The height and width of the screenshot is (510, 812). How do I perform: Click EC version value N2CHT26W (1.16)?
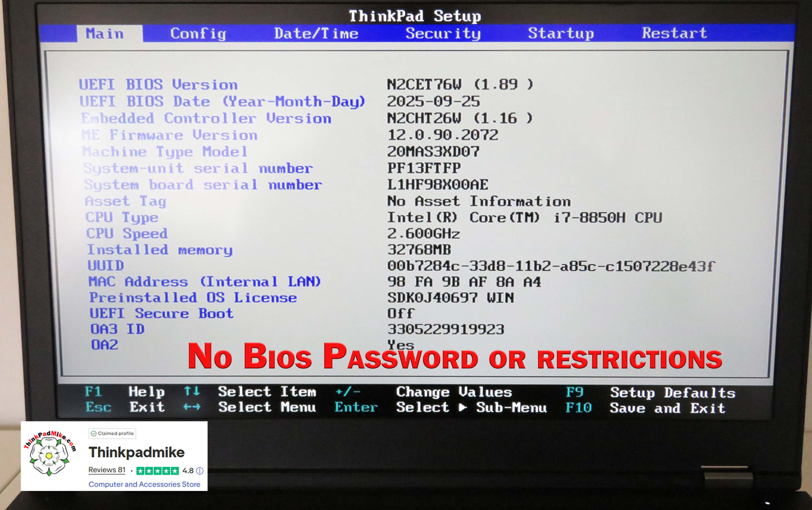click(460, 118)
